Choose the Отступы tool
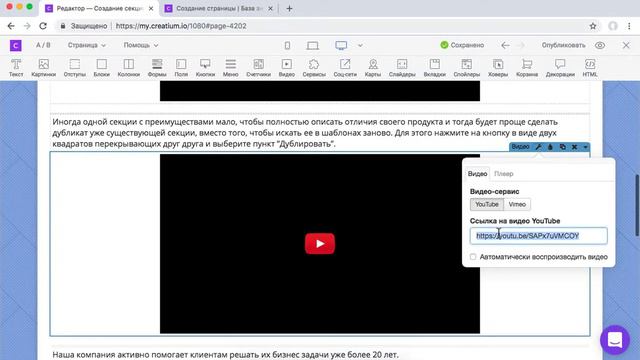Viewport: 640px width, 360px height. (x=75, y=68)
